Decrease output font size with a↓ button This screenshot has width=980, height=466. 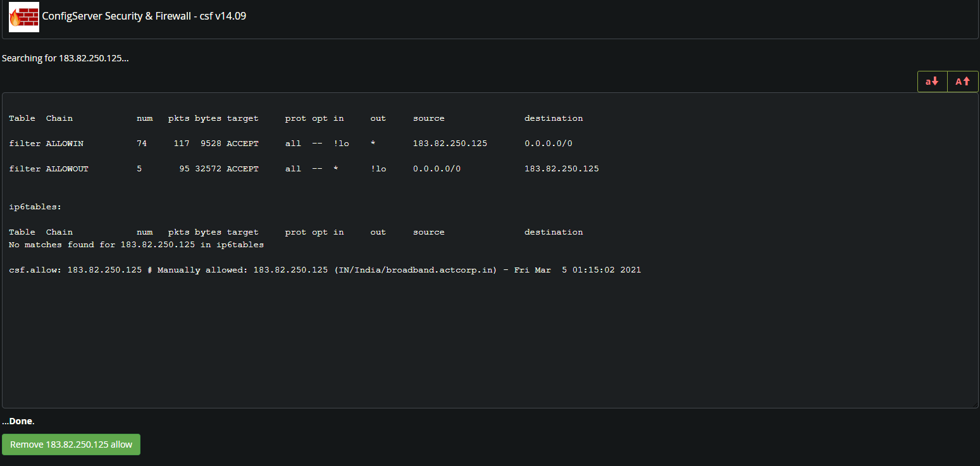932,82
